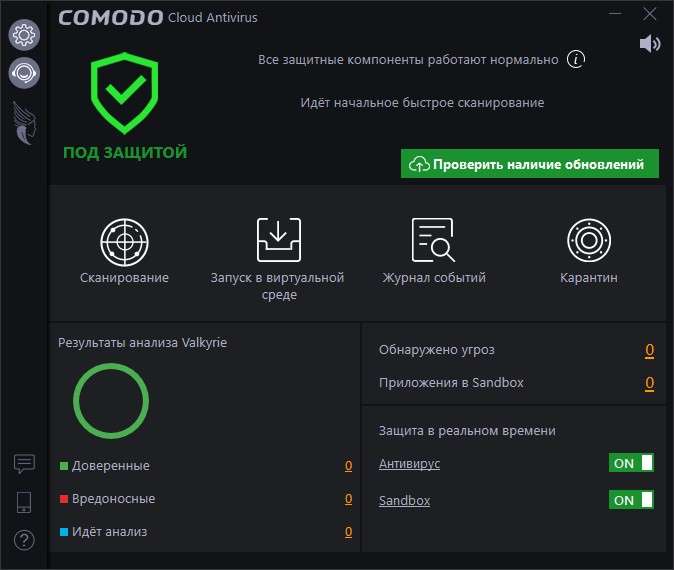The image size is (674, 570).
Task: Open the Журнал событий icon
Action: pos(433,240)
